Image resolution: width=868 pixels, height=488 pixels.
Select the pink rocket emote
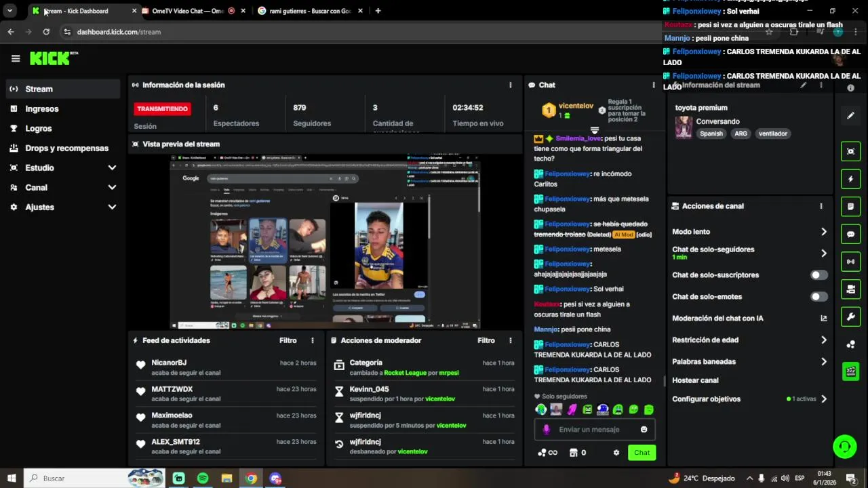coord(572,409)
